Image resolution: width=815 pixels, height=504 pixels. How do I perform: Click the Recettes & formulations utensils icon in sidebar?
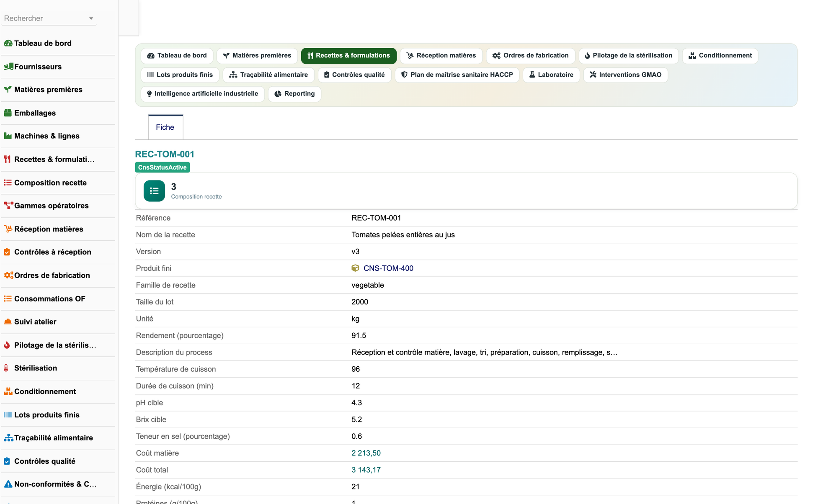coord(7,159)
